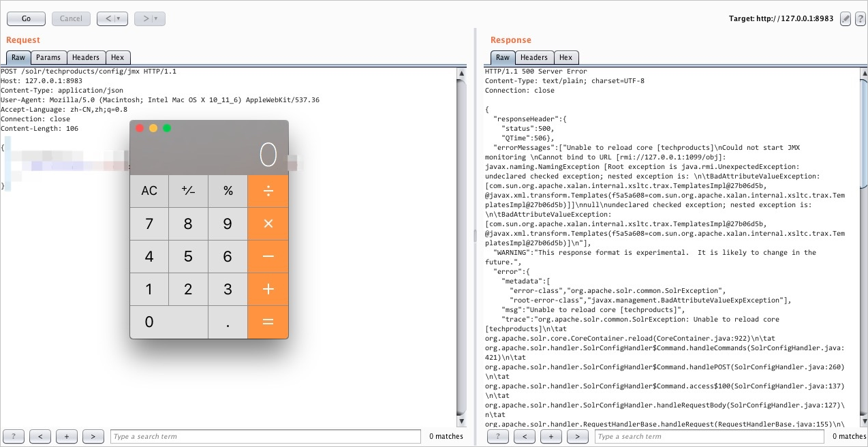
Task: Click the edit target pencil icon
Action: (846, 19)
